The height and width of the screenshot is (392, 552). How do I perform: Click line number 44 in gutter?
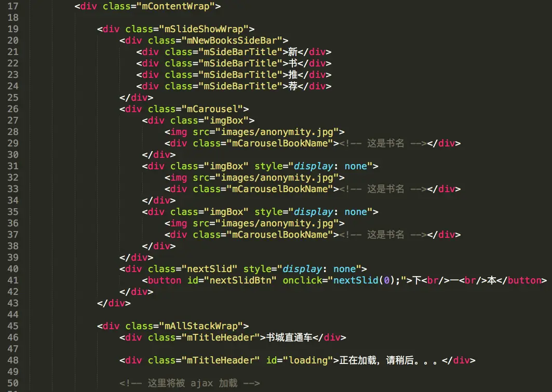click(x=13, y=315)
